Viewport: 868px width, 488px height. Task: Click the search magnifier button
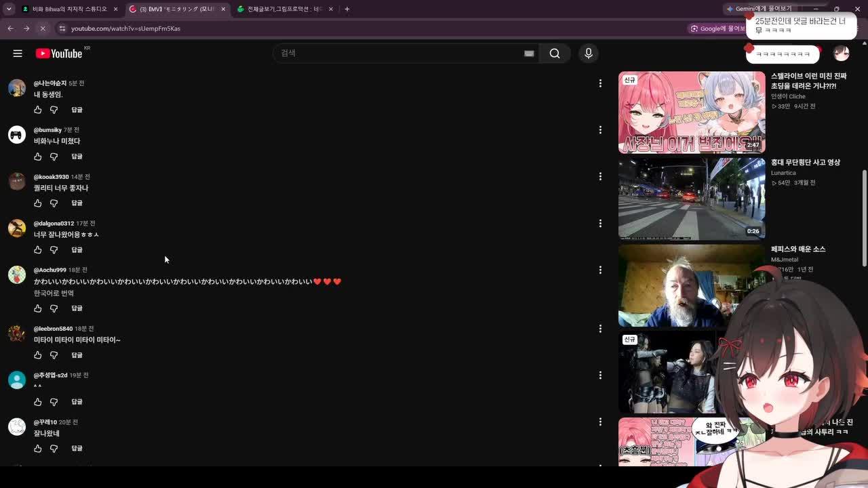(555, 54)
